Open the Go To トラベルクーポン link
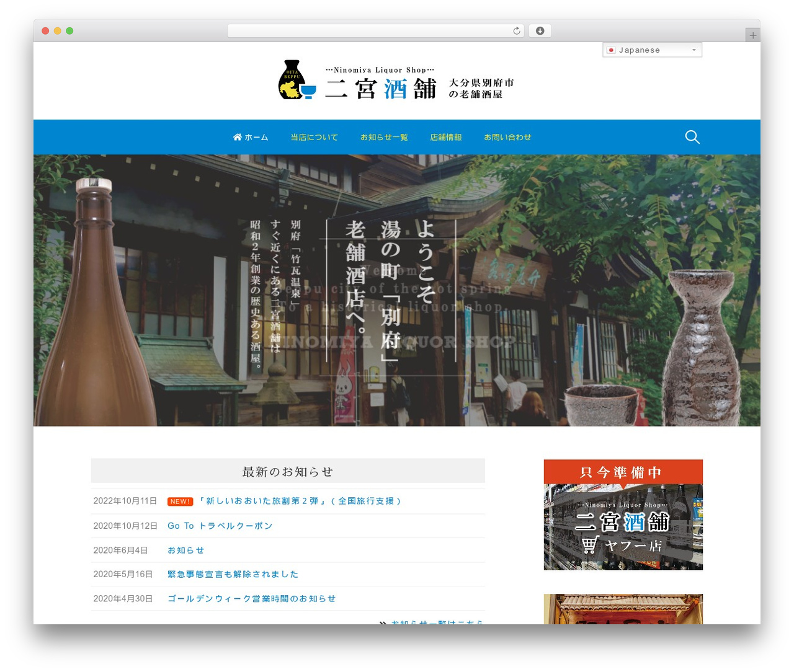794x672 pixels. 220,526
